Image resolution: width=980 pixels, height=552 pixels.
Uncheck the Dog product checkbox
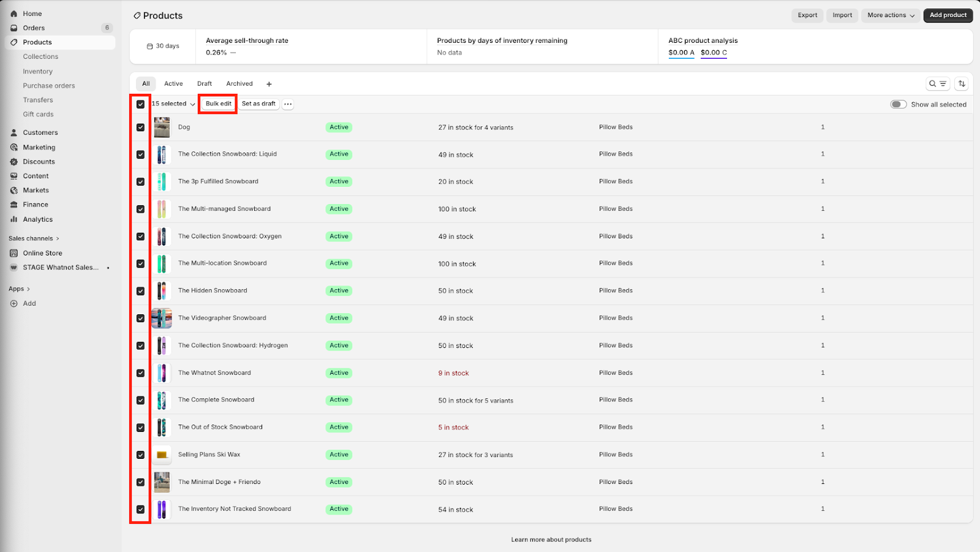[140, 127]
